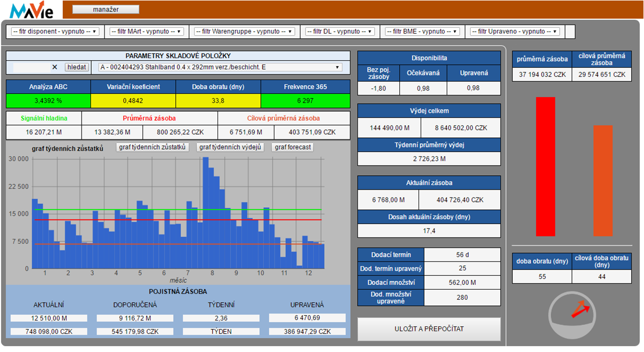
Task: Show graf týdenních zůstatků chart
Action: (152, 147)
